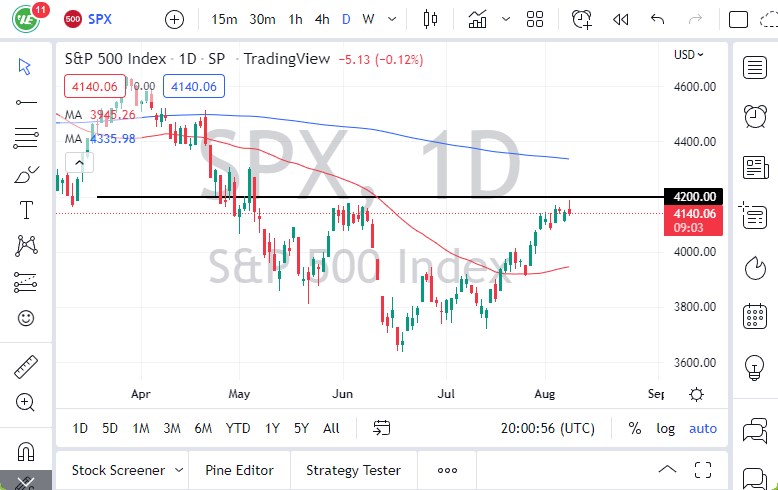Select the YTD date range
Screen dimensions: 778x490
[237, 428]
